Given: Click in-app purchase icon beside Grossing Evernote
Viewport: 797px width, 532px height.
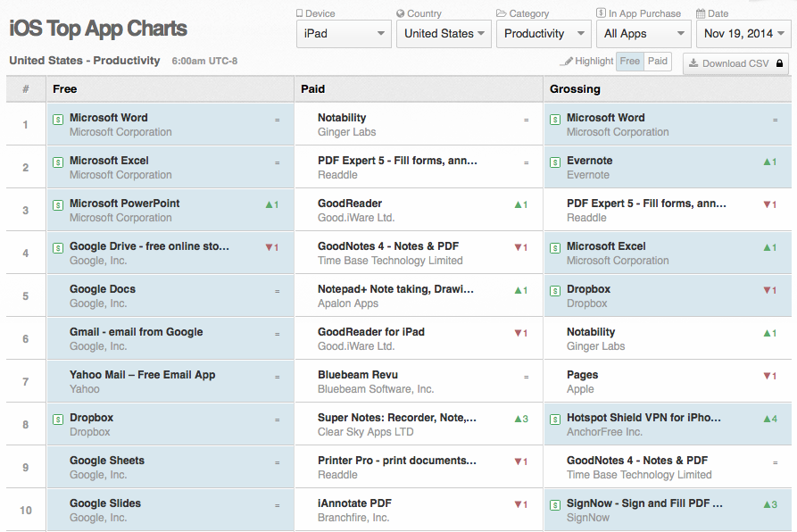Looking at the screenshot, I should tap(555, 162).
